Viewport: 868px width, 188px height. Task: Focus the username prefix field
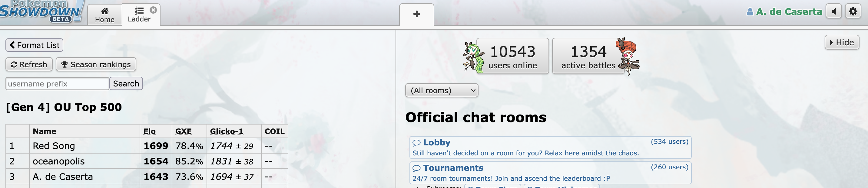click(57, 84)
